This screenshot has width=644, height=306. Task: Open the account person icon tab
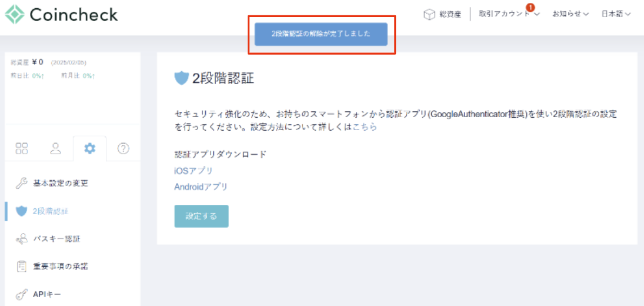click(x=56, y=148)
